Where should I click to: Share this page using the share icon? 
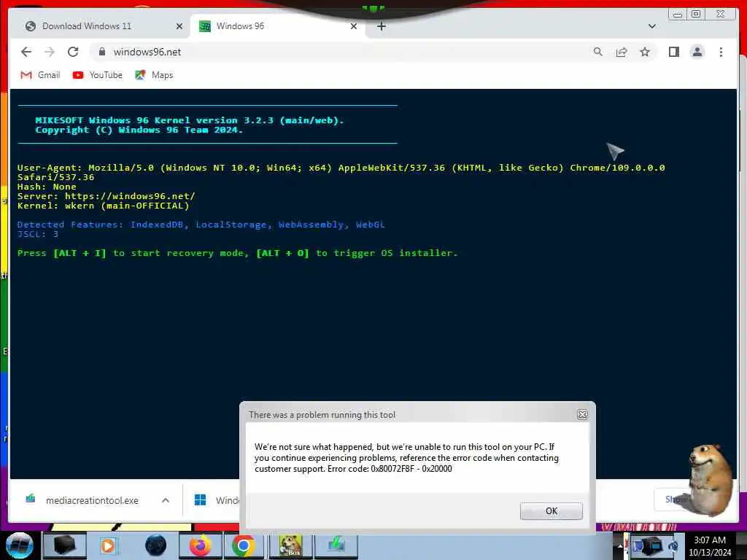click(622, 52)
